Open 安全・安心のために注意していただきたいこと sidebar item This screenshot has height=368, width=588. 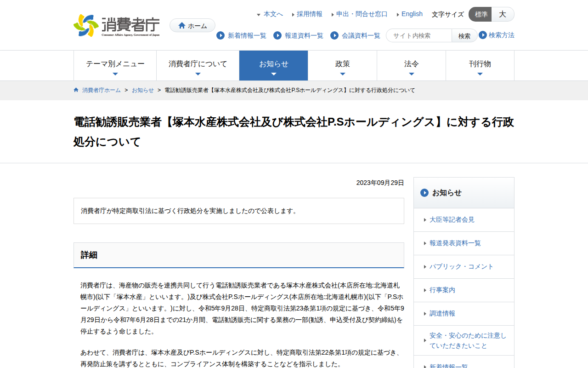464,341
